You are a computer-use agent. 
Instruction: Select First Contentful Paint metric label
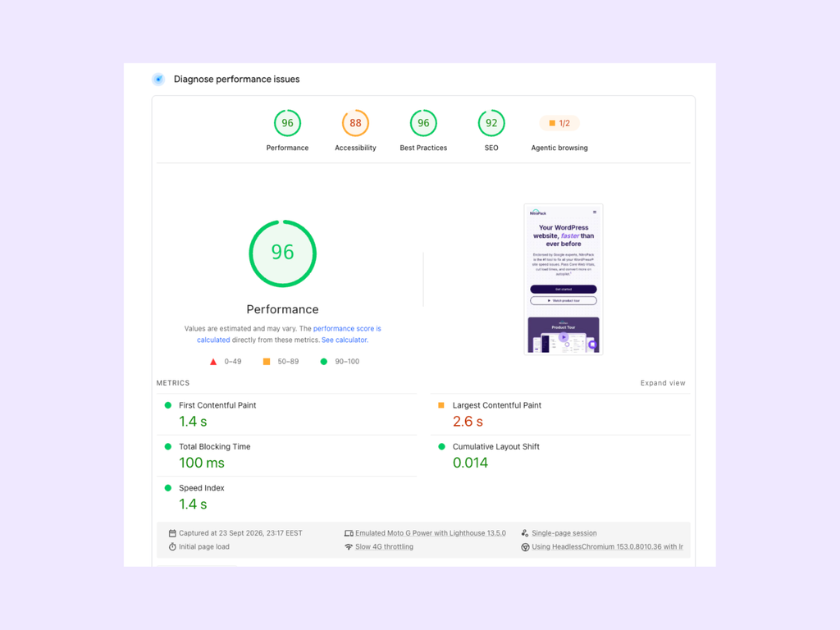(x=217, y=405)
